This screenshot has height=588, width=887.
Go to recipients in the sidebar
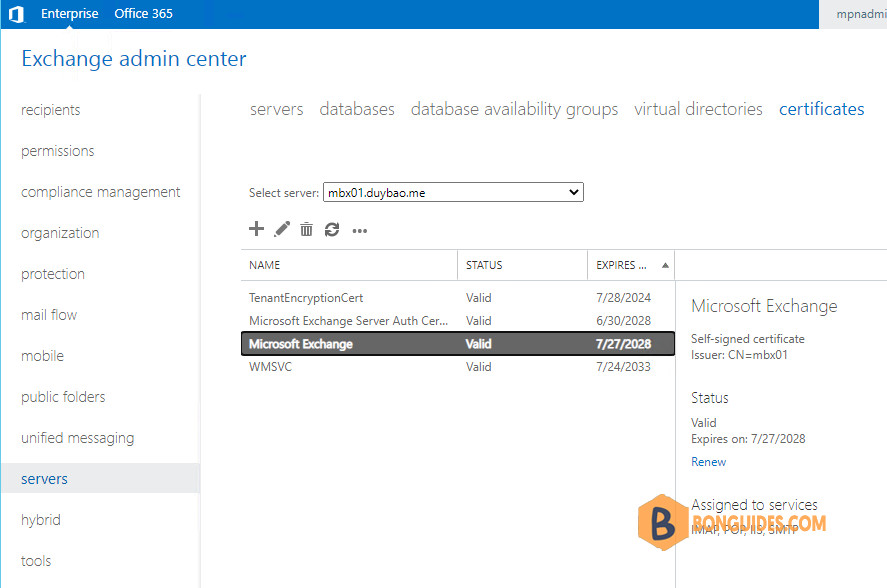(50, 110)
